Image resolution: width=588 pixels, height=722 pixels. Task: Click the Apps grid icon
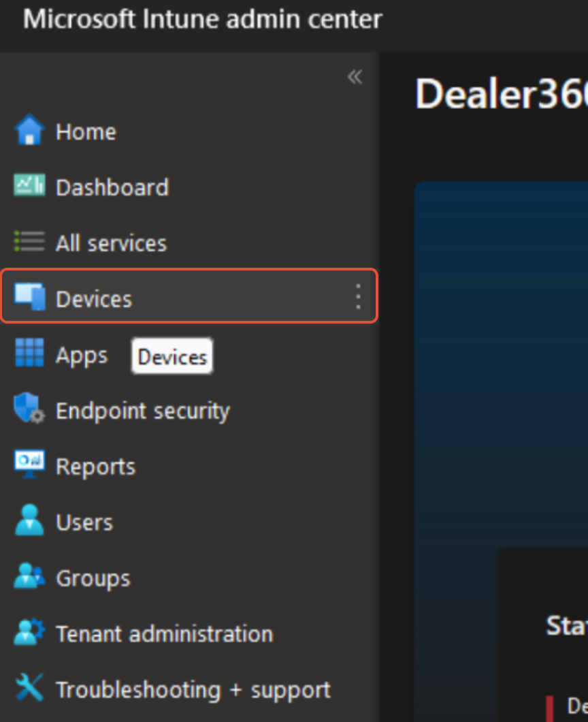tap(29, 352)
